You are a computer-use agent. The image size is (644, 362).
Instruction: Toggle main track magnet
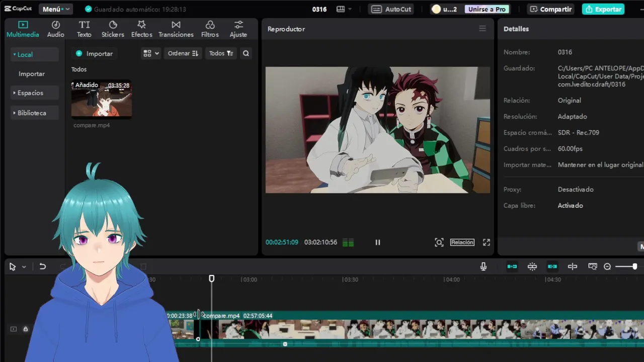pos(512,266)
